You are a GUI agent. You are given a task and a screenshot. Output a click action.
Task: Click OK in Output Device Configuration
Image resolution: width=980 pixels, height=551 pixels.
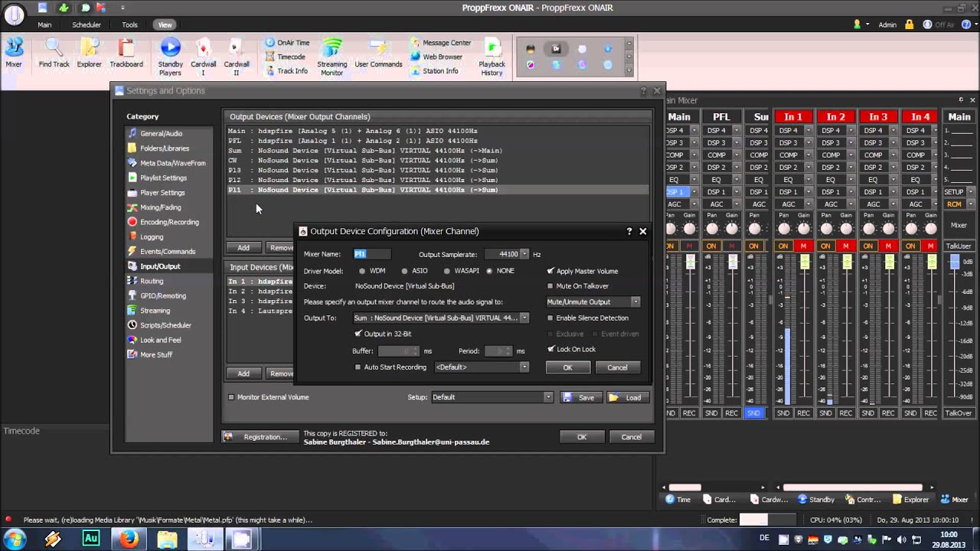point(567,367)
